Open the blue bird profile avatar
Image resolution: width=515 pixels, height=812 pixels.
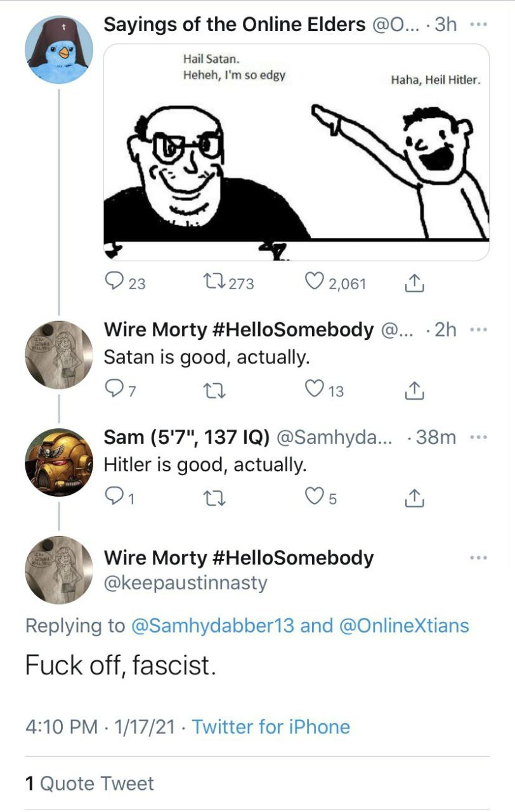pyautogui.click(x=60, y=50)
